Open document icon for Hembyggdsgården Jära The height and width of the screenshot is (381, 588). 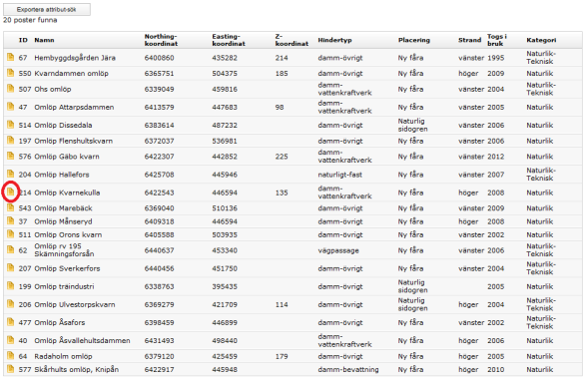point(11,57)
